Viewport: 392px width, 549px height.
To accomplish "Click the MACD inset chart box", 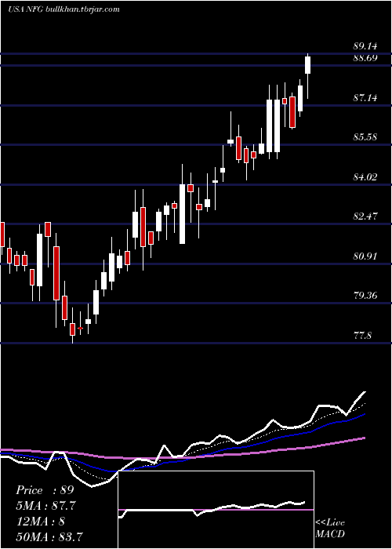I will click(216, 510).
